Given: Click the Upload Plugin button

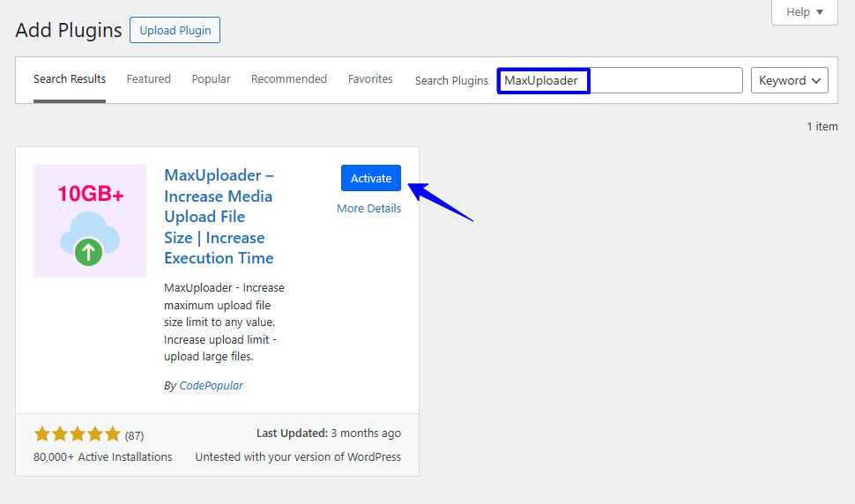Looking at the screenshot, I should 175,30.
